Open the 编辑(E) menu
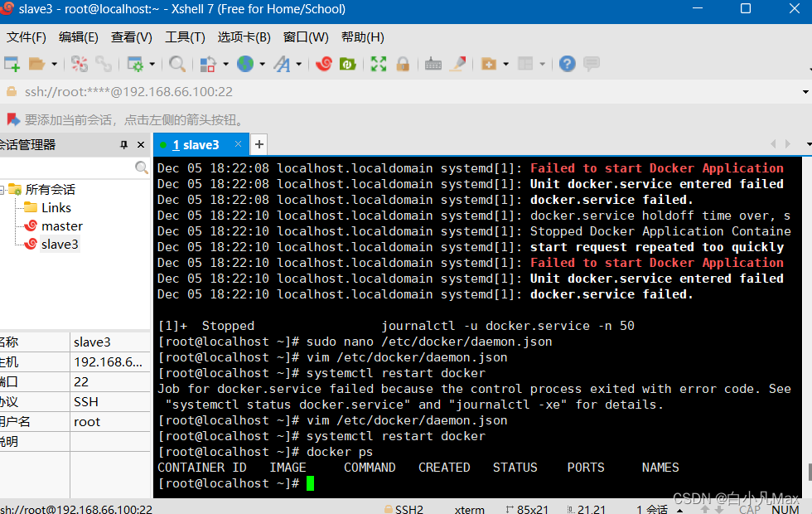The image size is (812, 514). 78,37
